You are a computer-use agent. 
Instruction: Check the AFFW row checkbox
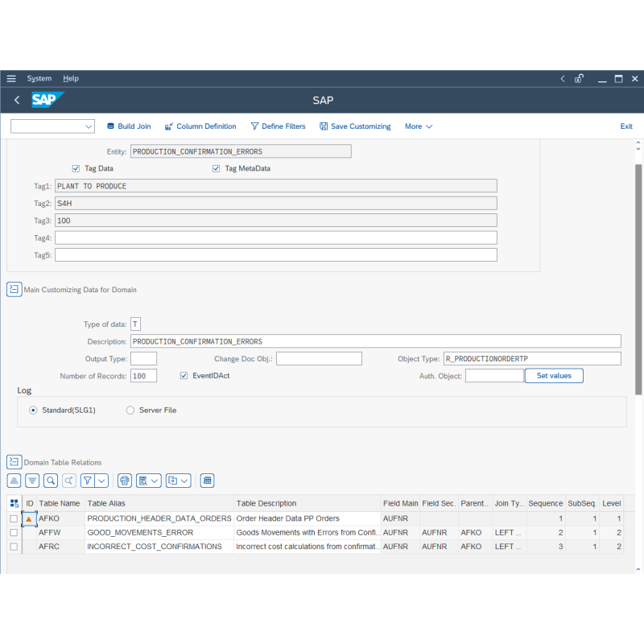(14, 533)
